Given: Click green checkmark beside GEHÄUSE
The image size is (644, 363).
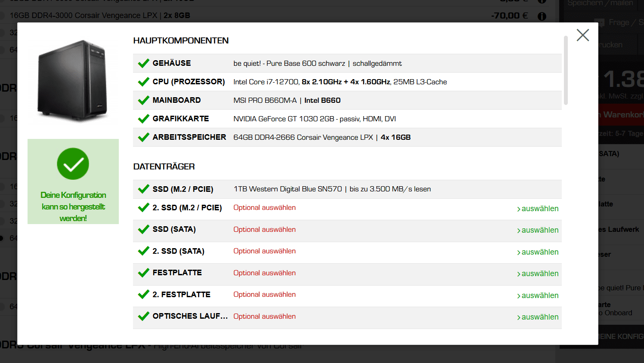Looking at the screenshot, I should pos(144,64).
